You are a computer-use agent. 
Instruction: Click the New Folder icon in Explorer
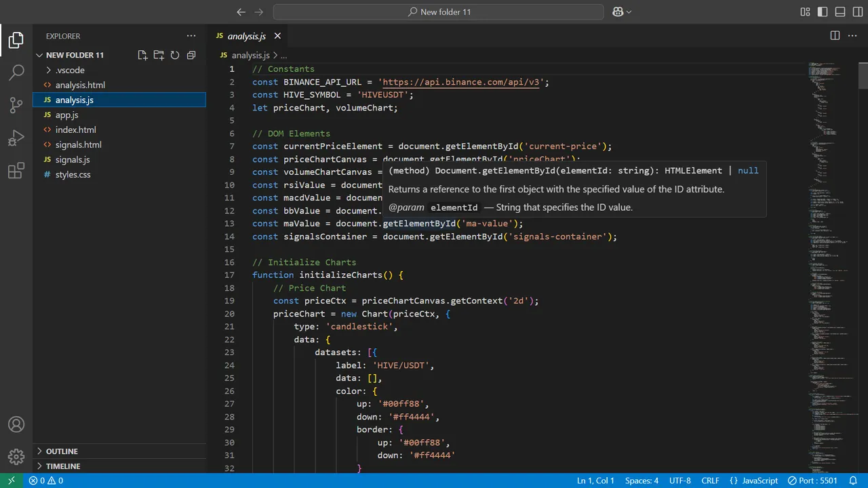tap(159, 55)
